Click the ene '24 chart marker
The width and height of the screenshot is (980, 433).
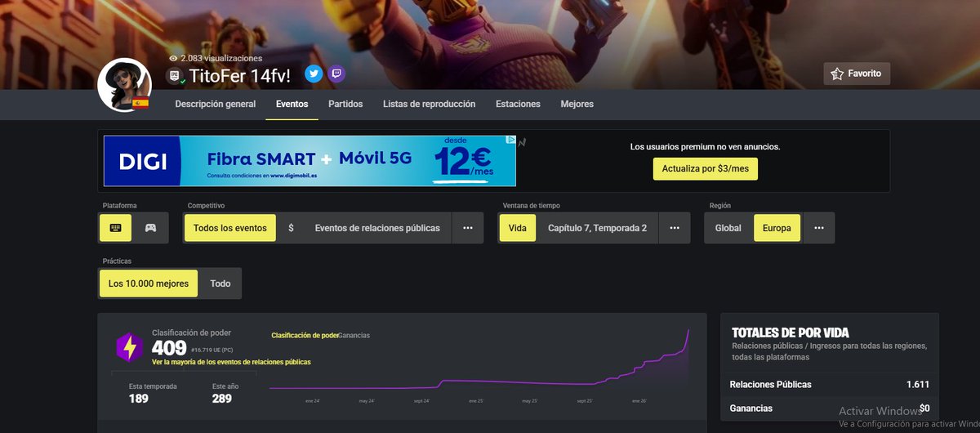(314, 401)
